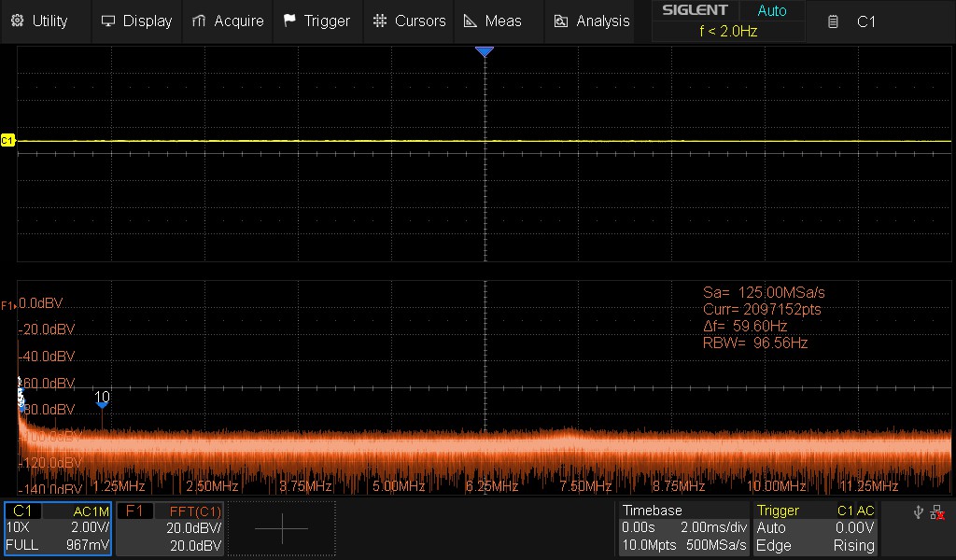Viewport: 956px width, 560px height.
Task: Click the Curr= 2097152pts readout
Action: (x=762, y=310)
